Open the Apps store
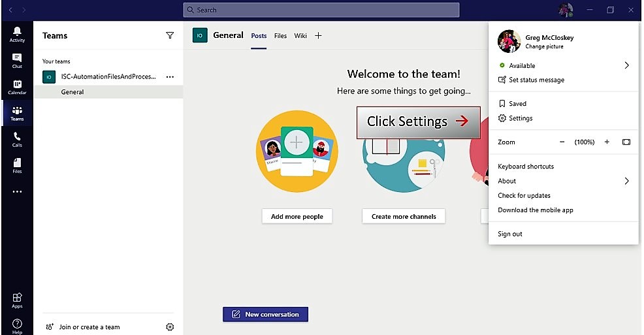Image resolution: width=644 pixels, height=335 pixels. pyautogui.click(x=17, y=300)
